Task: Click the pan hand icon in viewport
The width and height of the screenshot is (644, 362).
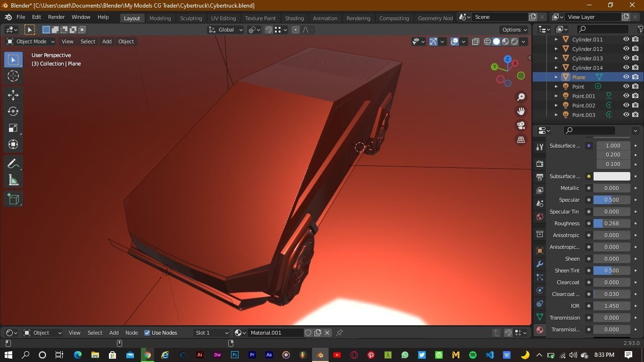Action: tap(521, 111)
